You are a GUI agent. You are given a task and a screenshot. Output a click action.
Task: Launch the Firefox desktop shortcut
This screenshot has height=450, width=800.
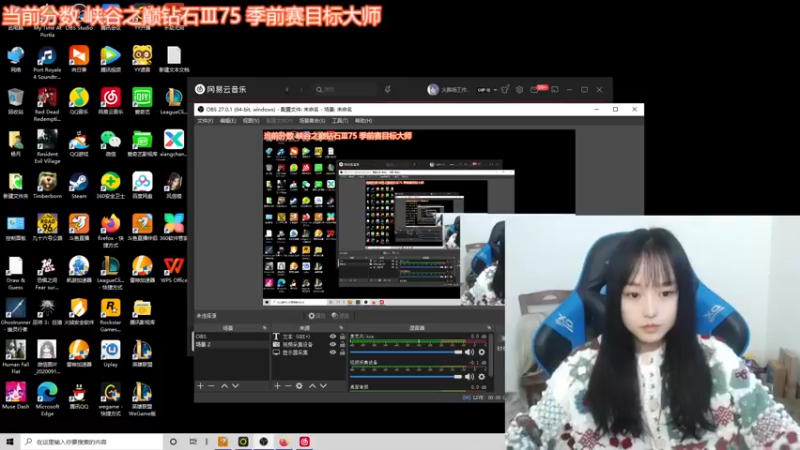[x=110, y=231]
